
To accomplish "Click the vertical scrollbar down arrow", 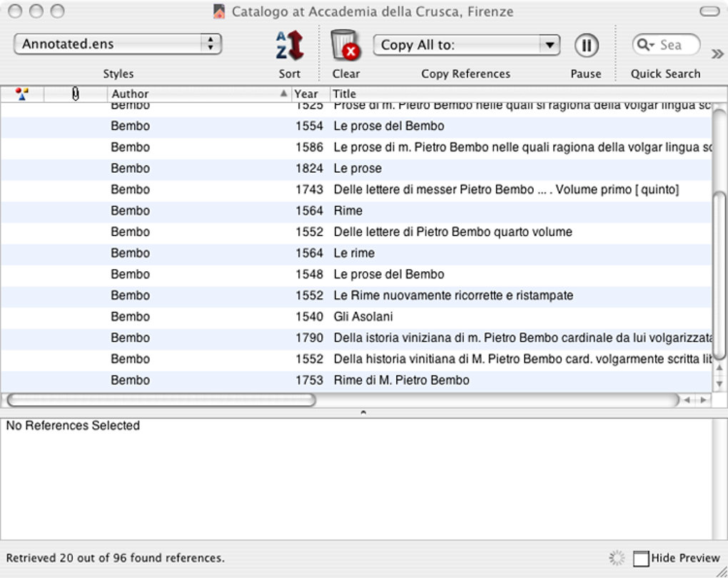I will click(x=719, y=383).
